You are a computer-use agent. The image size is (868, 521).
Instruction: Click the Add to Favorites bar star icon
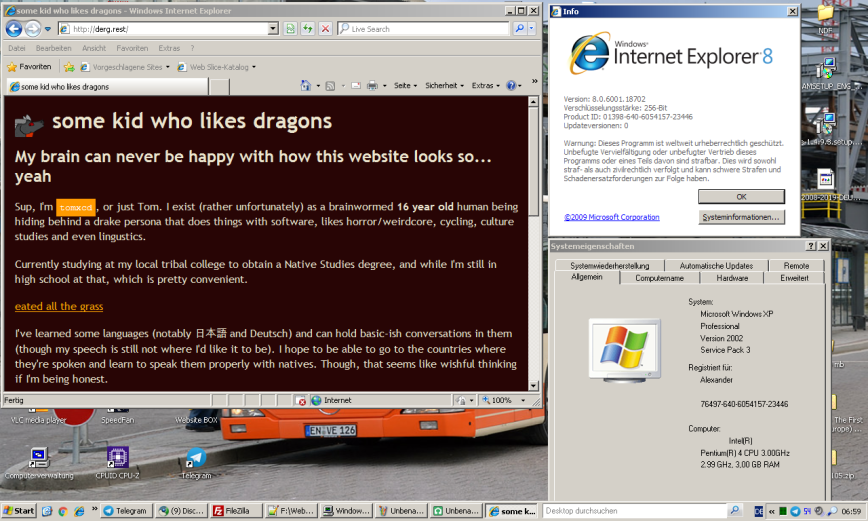coord(69,67)
